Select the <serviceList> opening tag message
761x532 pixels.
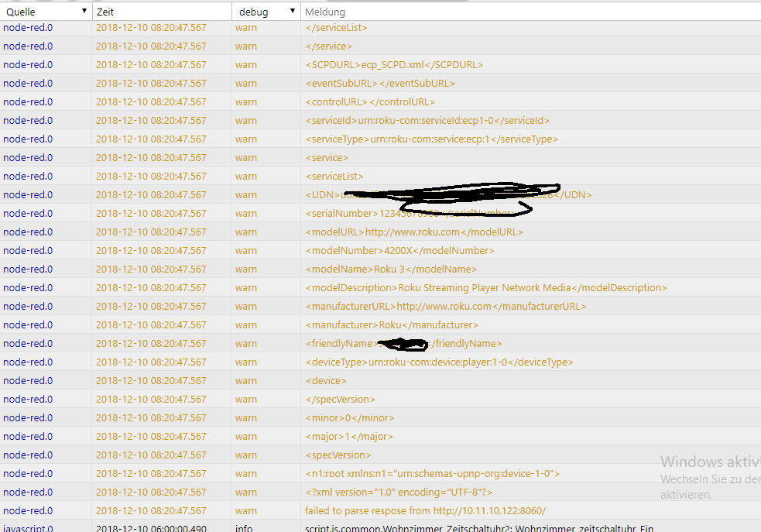click(x=334, y=177)
